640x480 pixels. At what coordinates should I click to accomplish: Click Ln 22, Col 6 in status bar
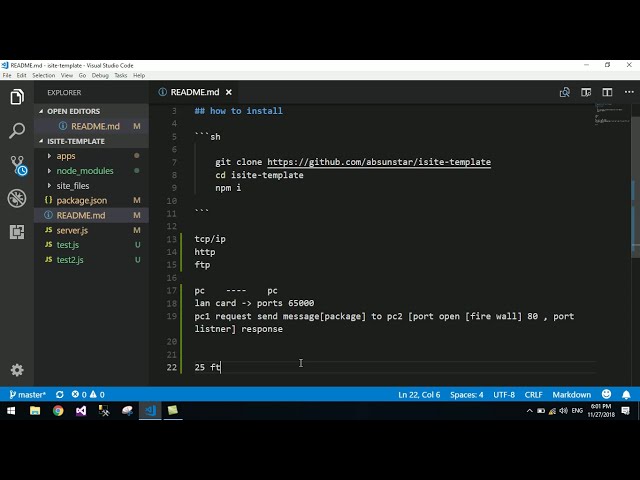[419, 395]
